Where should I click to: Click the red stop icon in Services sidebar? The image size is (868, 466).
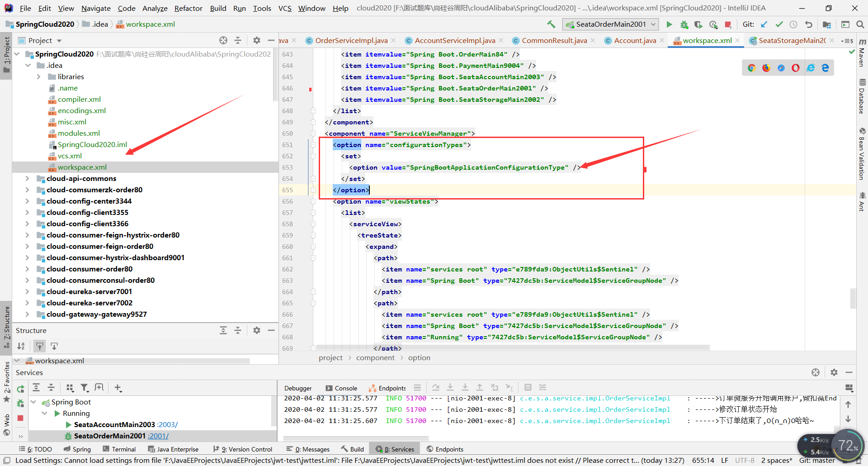click(20, 418)
